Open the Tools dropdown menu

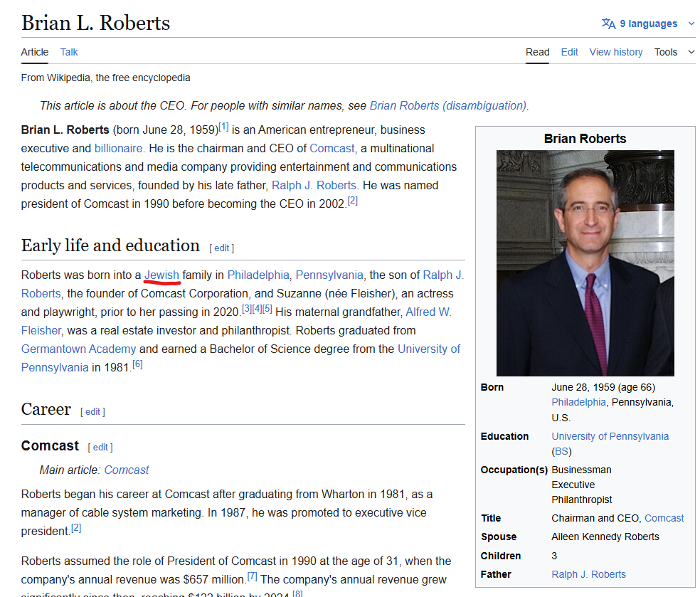point(666,52)
